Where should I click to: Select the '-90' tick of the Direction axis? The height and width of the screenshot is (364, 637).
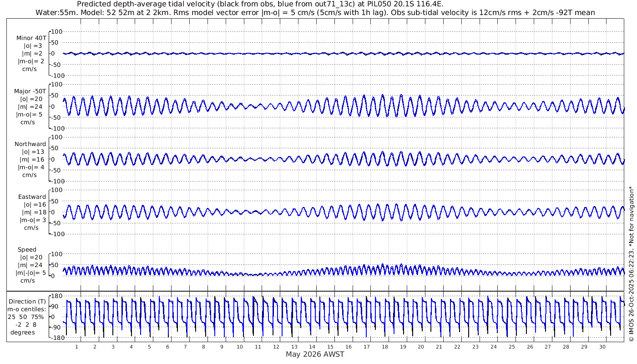55,327
